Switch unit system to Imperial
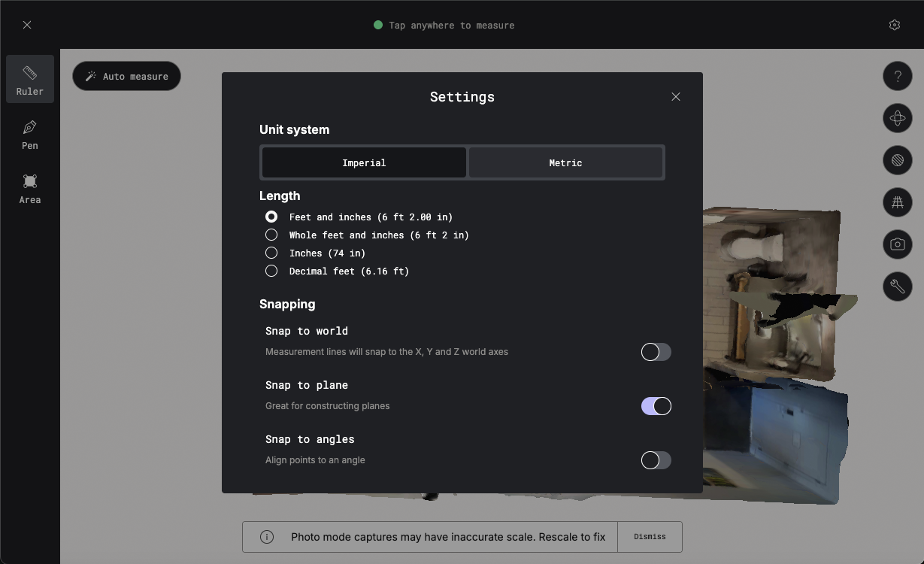Viewport: 924px width, 564px height. point(364,162)
